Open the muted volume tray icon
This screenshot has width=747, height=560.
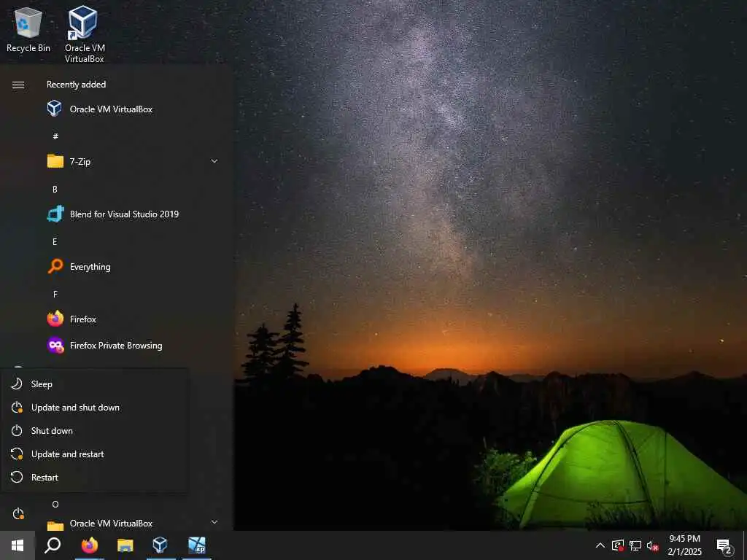pyautogui.click(x=652, y=545)
